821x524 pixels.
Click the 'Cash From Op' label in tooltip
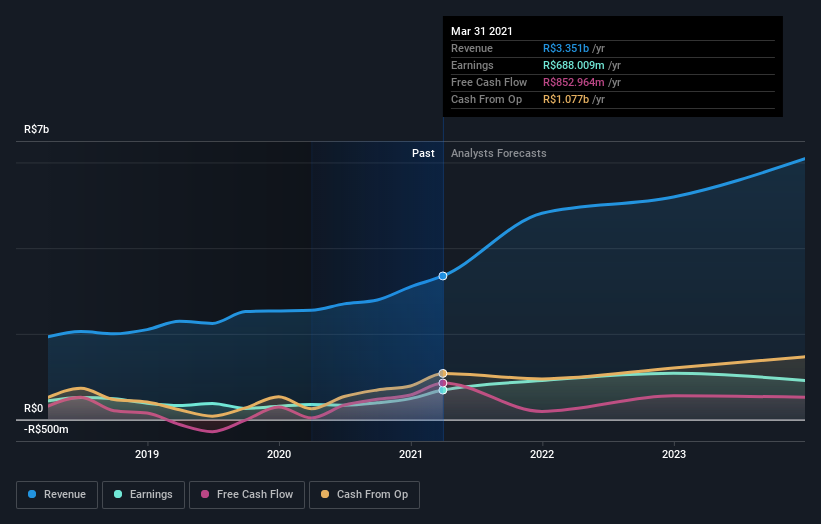coord(486,99)
